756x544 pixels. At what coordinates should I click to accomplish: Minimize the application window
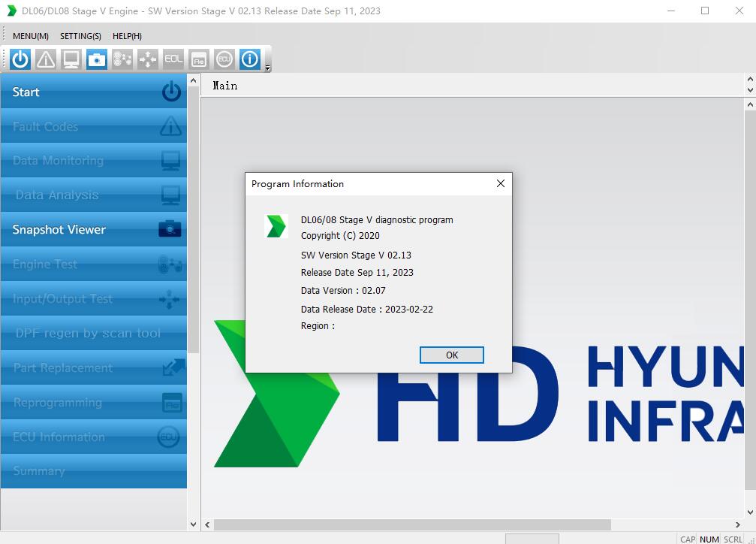coord(670,11)
